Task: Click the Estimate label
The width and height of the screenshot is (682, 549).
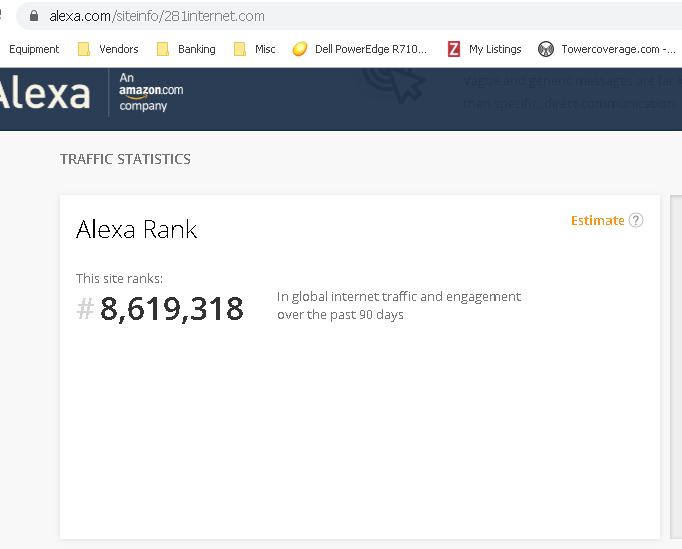Action: (x=598, y=221)
